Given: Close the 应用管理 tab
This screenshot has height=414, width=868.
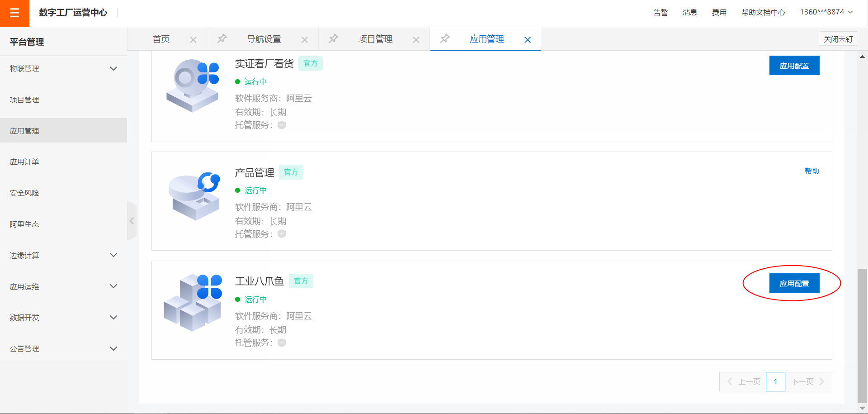Looking at the screenshot, I should click(528, 40).
